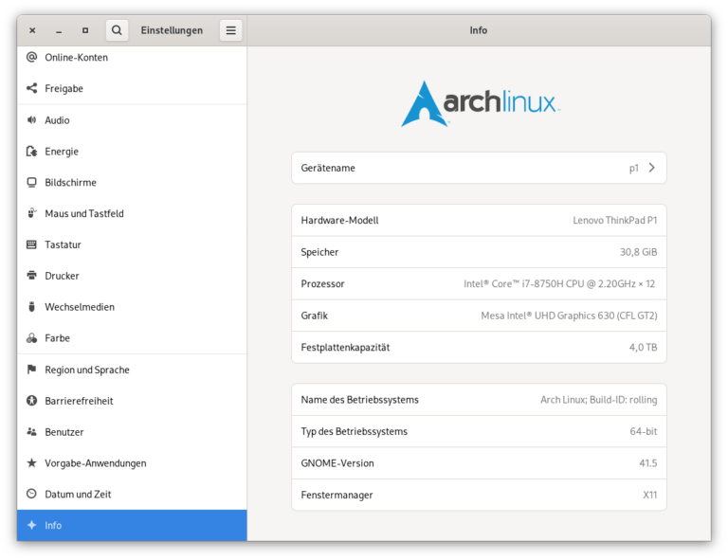Screen dimensions: 728x560
Task: Open the Online-Konten settings panel
Action: pos(132,58)
